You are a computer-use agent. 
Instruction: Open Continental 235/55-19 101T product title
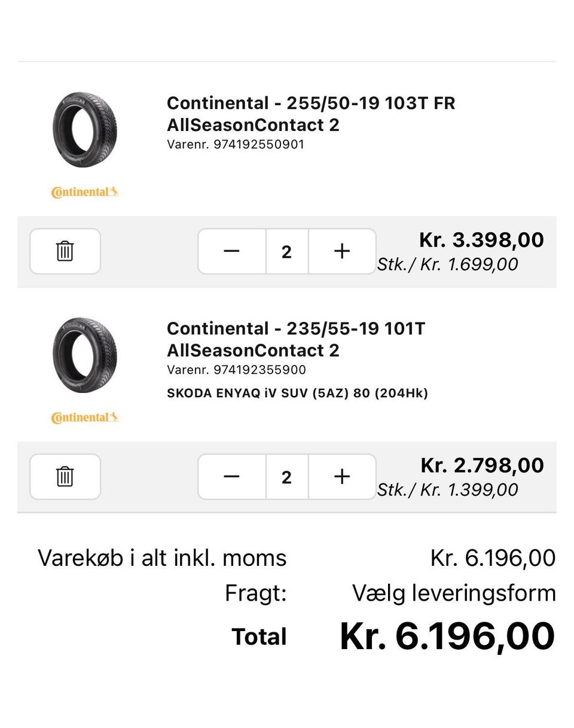pyautogui.click(x=295, y=339)
